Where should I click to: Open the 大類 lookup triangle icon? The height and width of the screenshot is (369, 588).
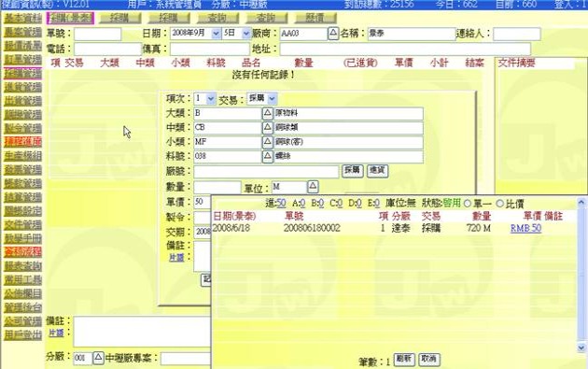pyautogui.click(x=267, y=113)
